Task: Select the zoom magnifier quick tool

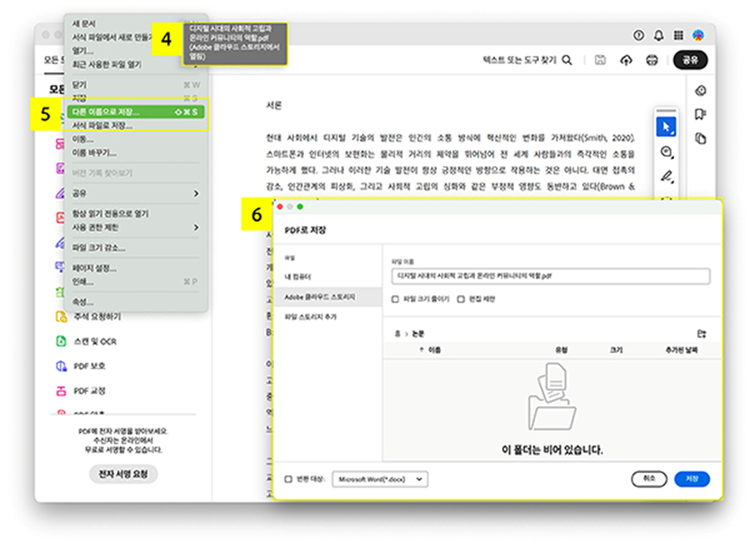Action: tap(667, 152)
